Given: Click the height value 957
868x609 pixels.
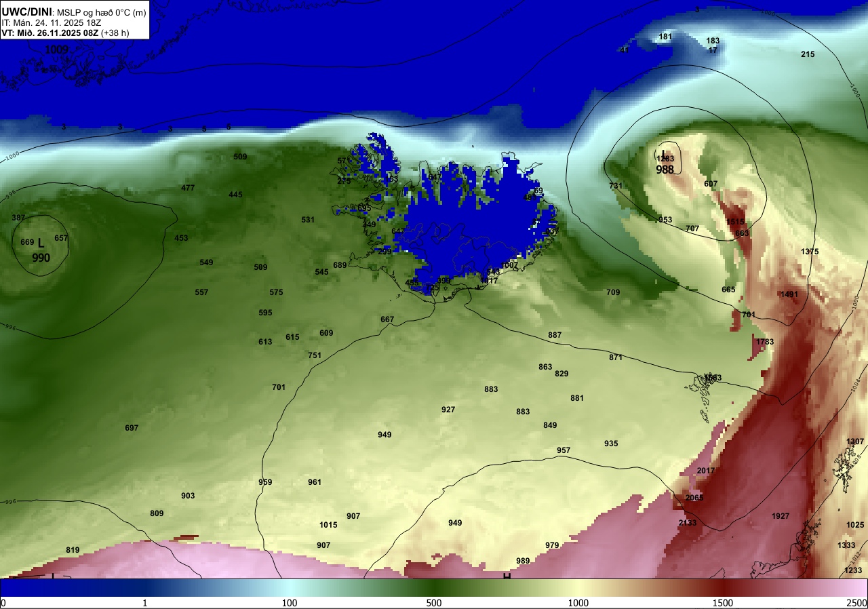Looking at the screenshot, I should [x=564, y=450].
